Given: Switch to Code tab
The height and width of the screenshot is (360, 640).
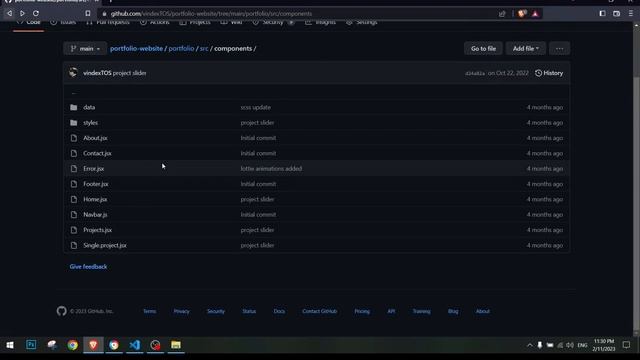Looking at the screenshot, I should pos(29,22).
